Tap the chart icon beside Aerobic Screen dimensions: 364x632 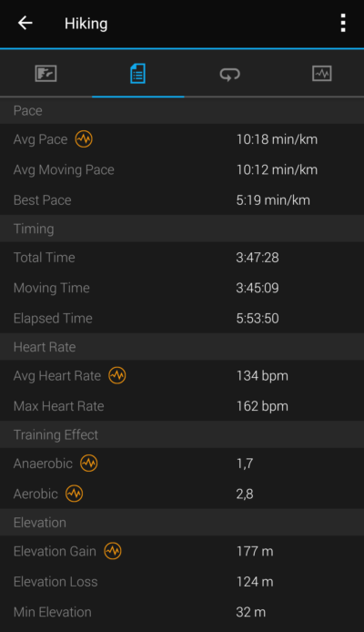pyautogui.click(x=74, y=494)
